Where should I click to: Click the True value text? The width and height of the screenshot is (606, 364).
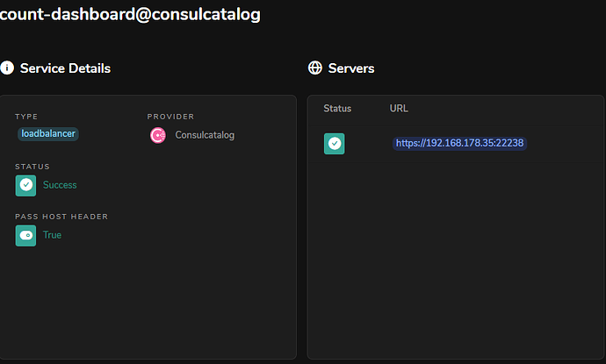coord(52,235)
